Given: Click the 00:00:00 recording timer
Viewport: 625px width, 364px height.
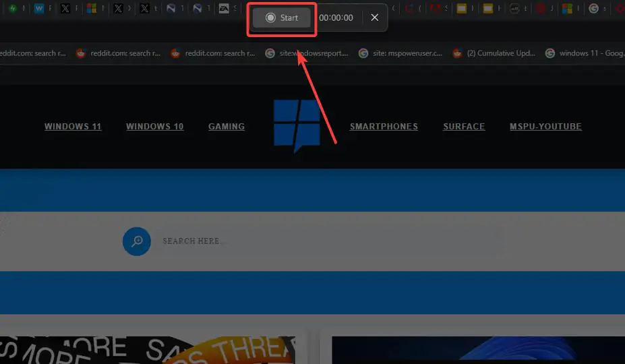Looking at the screenshot, I should (336, 18).
